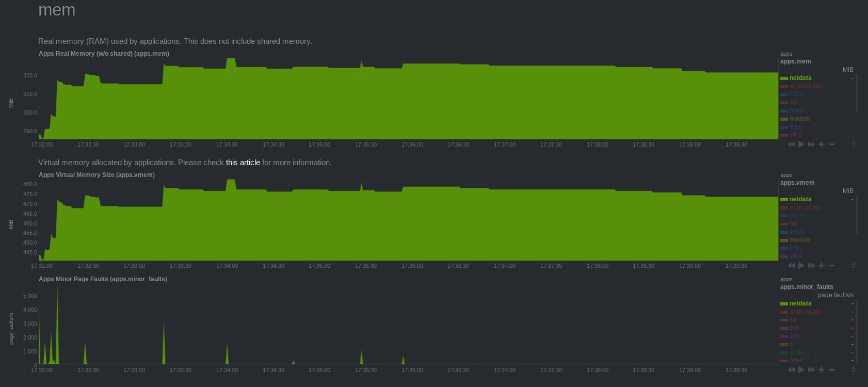
Task: Click the apps.mem title in the legend
Action: (795, 61)
